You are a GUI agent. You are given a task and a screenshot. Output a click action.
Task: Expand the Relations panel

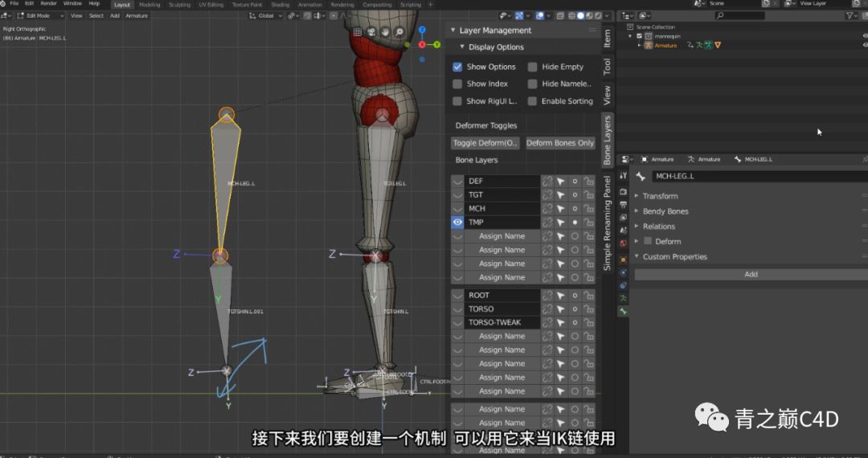637,227
